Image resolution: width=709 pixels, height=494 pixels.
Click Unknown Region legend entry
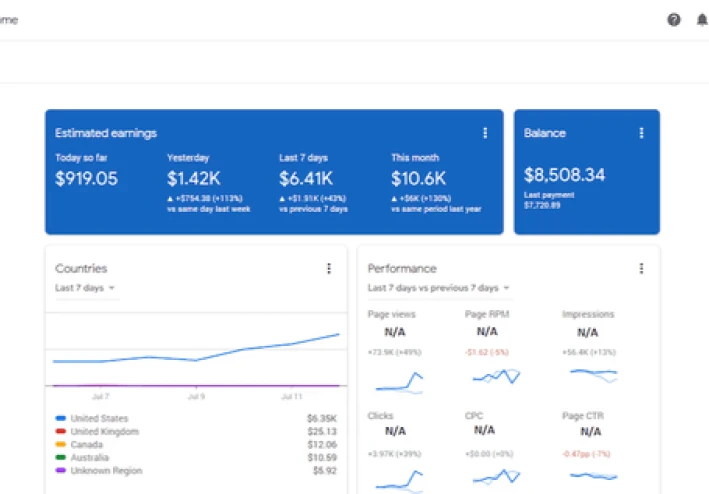(106, 471)
